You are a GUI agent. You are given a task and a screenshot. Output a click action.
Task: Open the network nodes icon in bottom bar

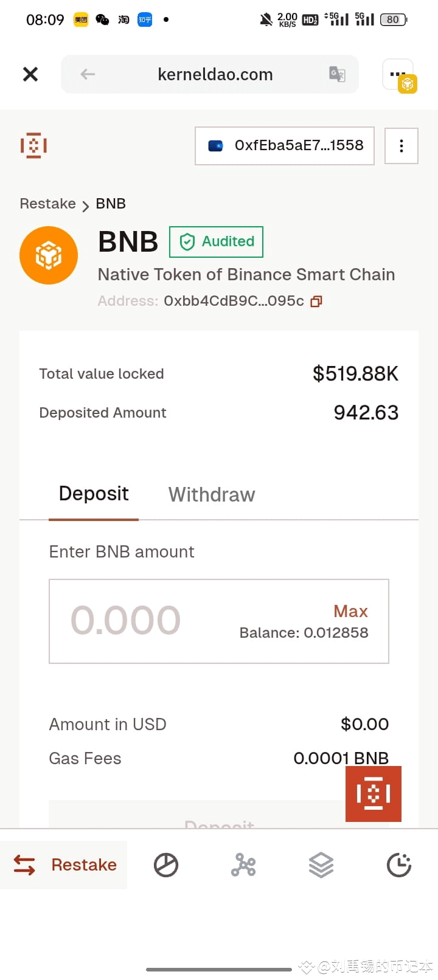point(243,864)
